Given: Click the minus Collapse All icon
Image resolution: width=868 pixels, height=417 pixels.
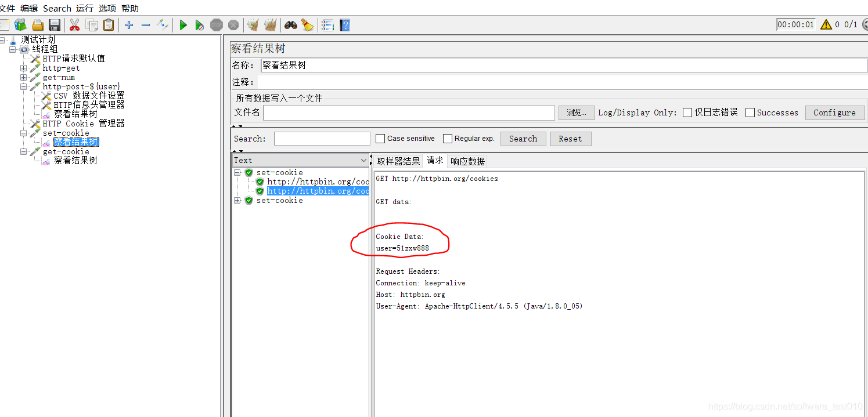Looking at the screenshot, I should click(146, 25).
